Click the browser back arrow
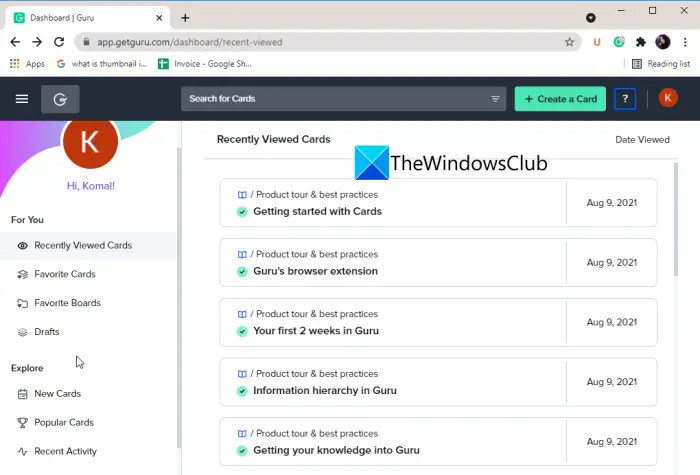Image resolution: width=700 pixels, height=475 pixels. pos(15,42)
